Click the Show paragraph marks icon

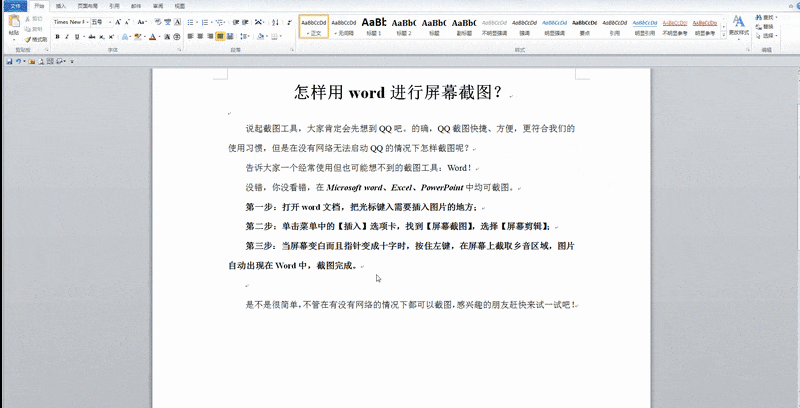(x=289, y=22)
